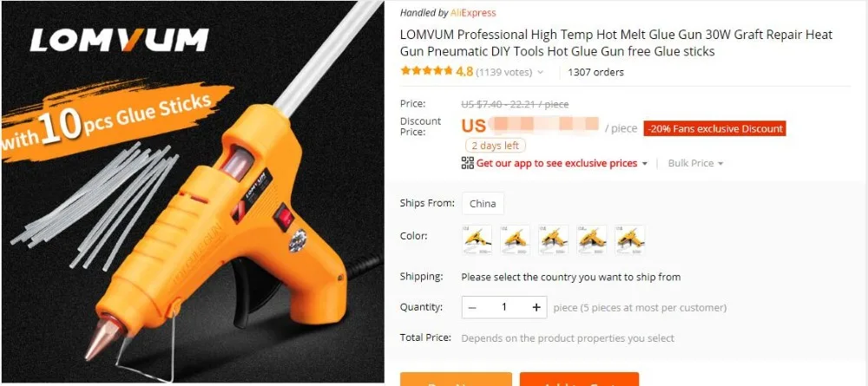868x386 pixels.
Task: Click the QR code icon beside app offer
Action: pyautogui.click(x=467, y=162)
